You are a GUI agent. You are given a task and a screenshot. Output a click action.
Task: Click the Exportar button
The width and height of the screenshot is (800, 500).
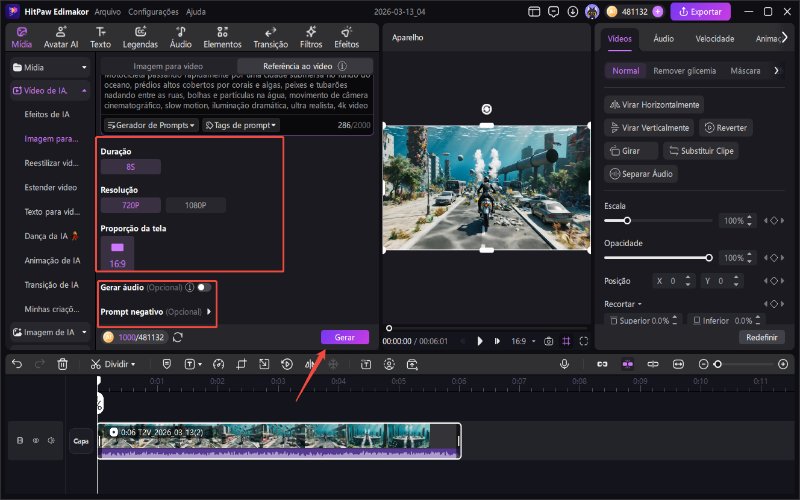click(700, 11)
